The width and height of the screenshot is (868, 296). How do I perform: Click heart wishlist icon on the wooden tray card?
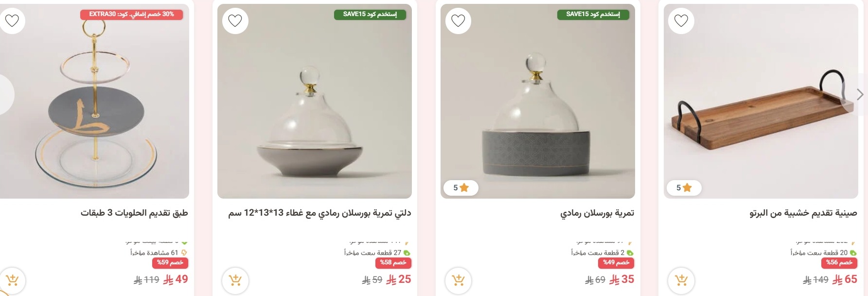pos(681,20)
